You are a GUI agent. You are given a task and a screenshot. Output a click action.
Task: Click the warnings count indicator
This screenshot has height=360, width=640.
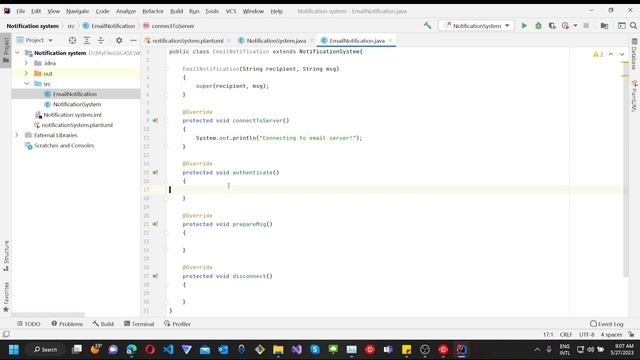(598, 54)
